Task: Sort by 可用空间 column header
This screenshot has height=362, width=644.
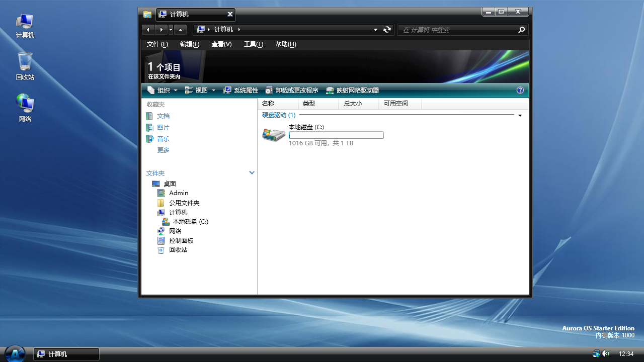Action: coord(400,104)
